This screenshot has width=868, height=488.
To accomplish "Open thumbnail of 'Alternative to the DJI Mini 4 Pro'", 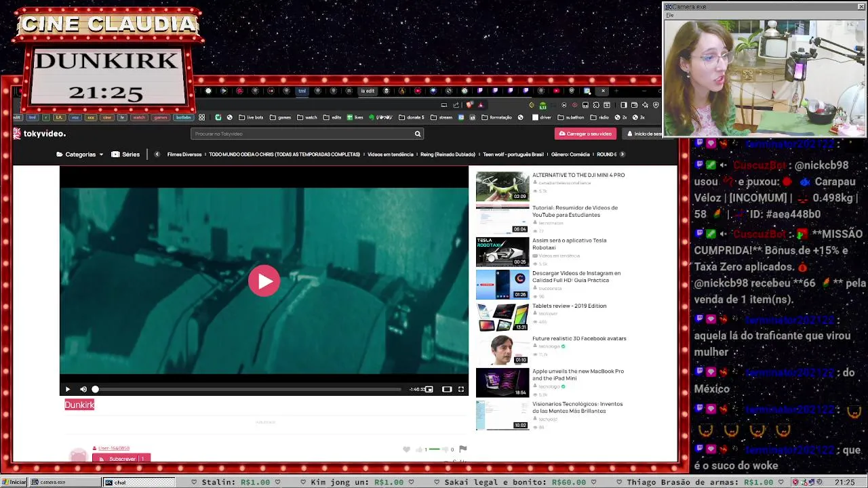I will (502, 186).
